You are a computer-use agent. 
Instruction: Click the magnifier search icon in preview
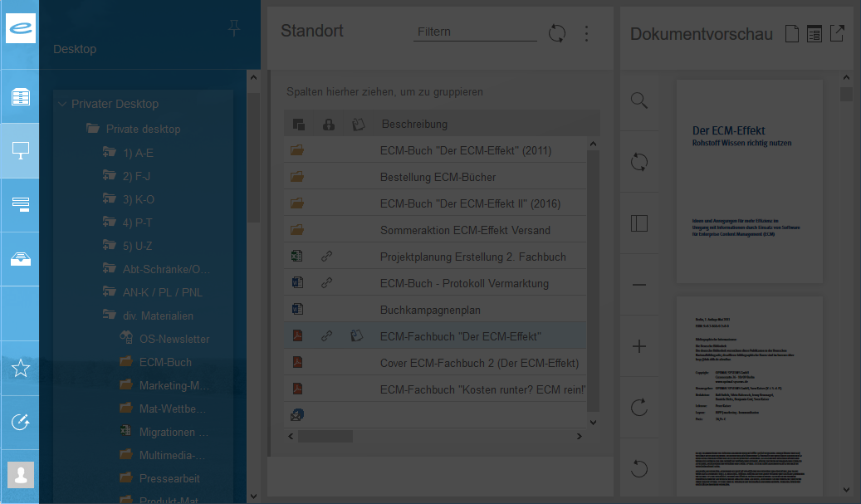point(638,100)
